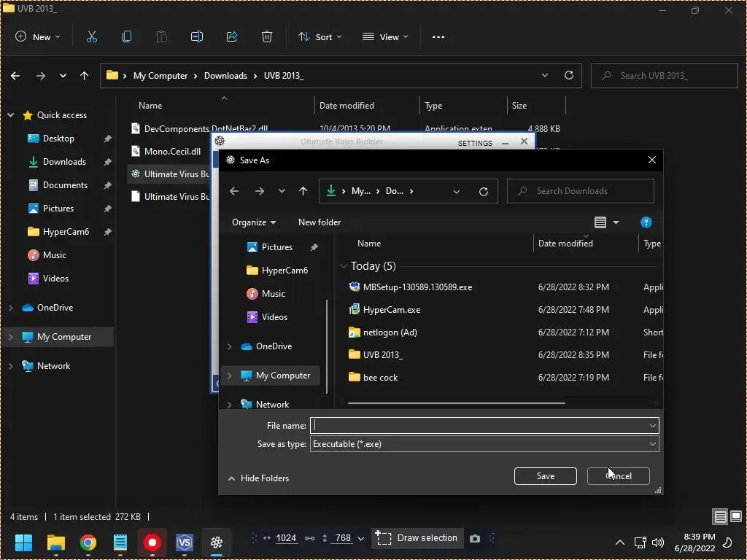This screenshot has width=747, height=560.
Task: Click New folder in Save As dialog
Action: (x=320, y=222)
